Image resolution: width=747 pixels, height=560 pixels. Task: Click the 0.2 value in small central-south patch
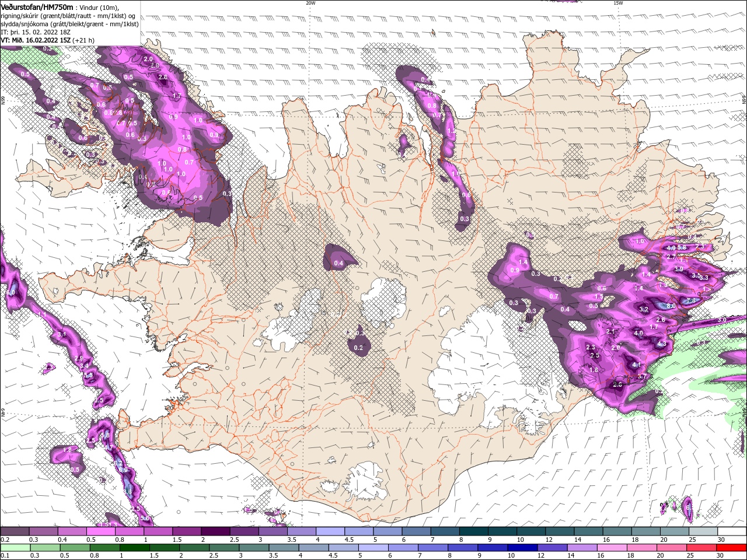coord(358,348)
